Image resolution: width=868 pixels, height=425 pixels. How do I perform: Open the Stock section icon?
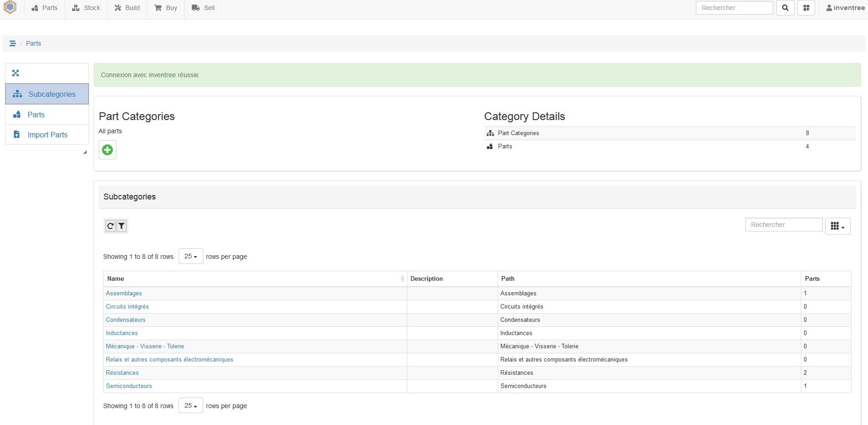75,8
